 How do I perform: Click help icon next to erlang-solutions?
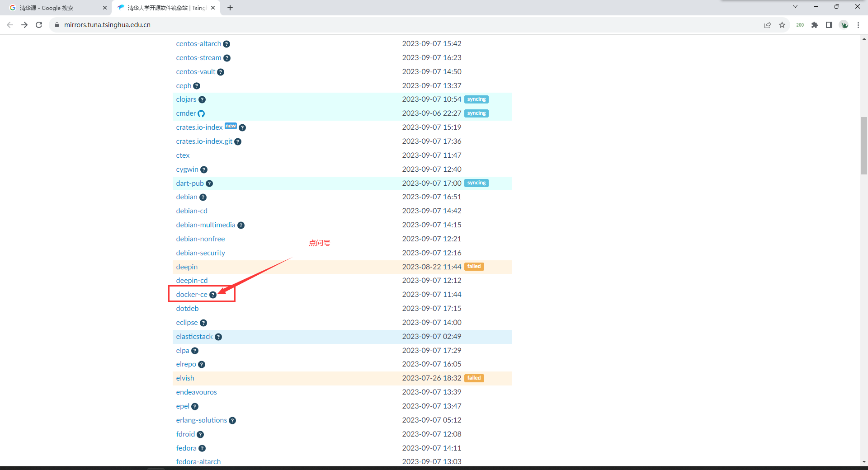click(232, 421)
